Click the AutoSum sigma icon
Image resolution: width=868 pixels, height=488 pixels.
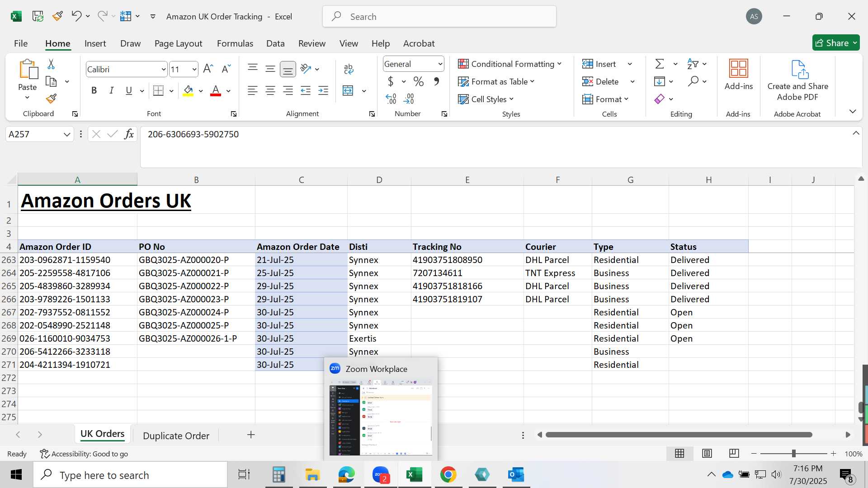660,64
